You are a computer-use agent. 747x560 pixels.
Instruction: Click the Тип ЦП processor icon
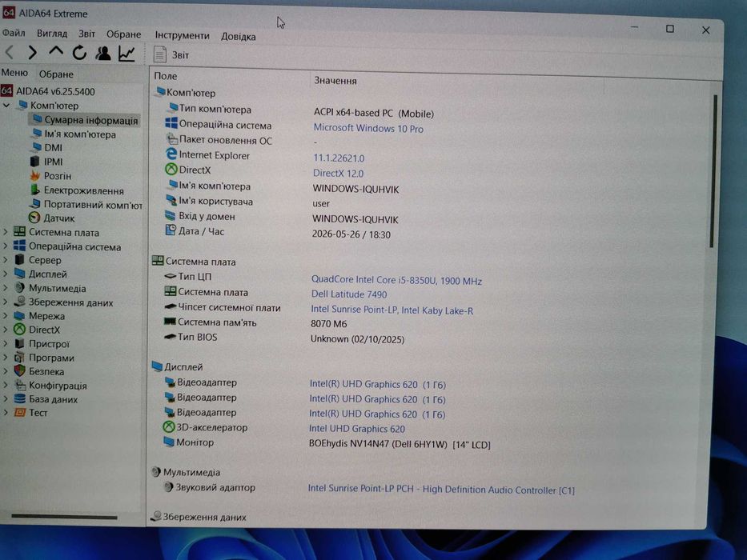point(170,276)
